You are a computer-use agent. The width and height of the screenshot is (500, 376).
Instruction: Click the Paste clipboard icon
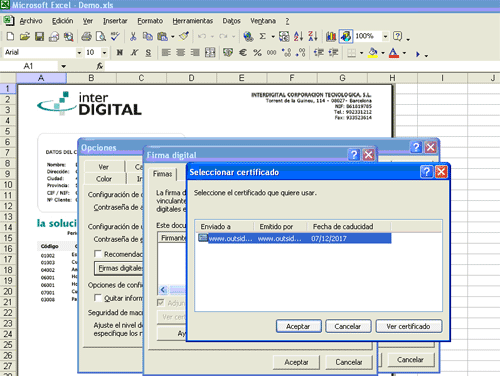tap(162, 36)
